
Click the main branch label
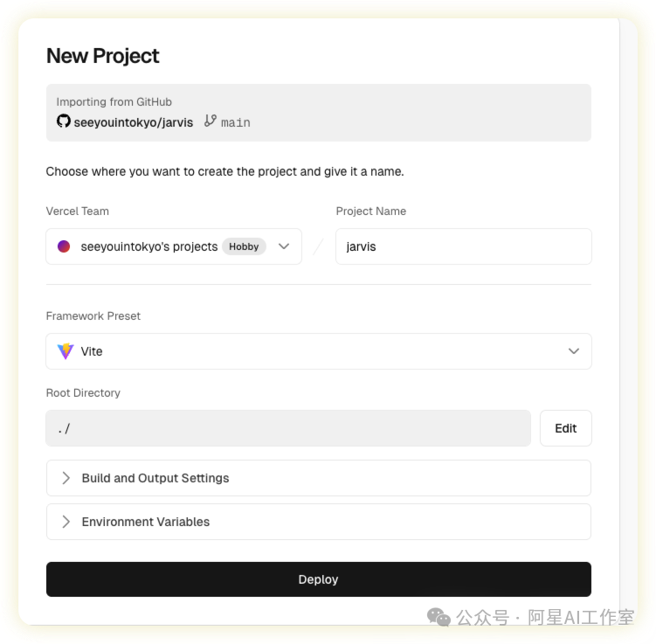point(236,122)
